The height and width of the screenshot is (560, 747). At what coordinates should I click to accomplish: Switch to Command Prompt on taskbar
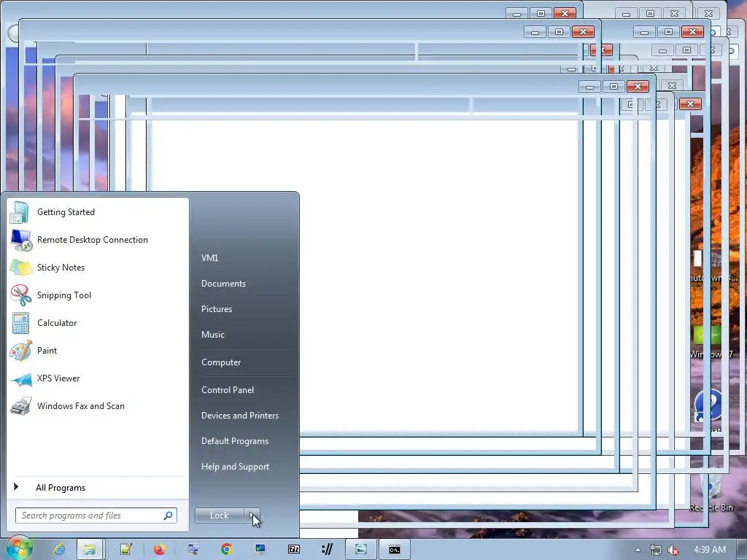[x=395, y=550]
